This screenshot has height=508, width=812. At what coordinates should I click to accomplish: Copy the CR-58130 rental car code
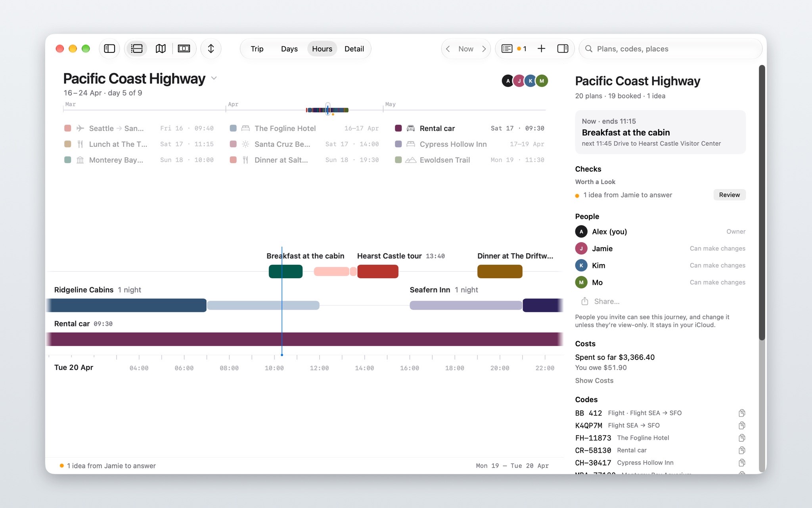[742, 450]
